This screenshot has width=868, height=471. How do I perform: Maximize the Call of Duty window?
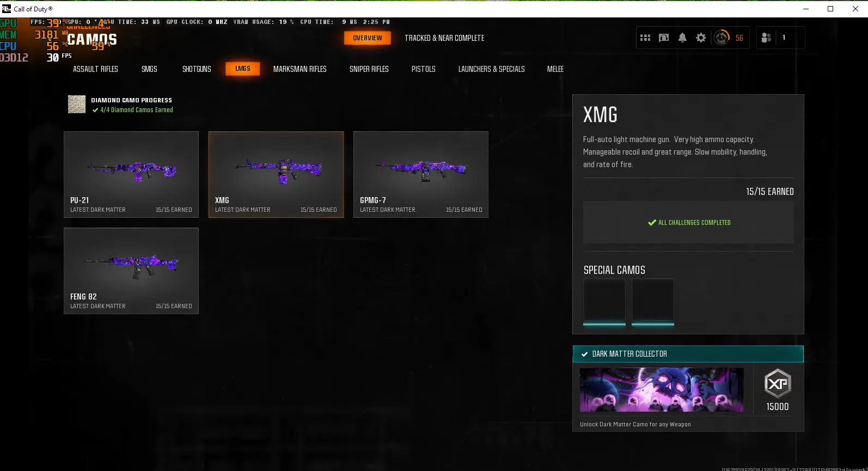pos(830,9)
